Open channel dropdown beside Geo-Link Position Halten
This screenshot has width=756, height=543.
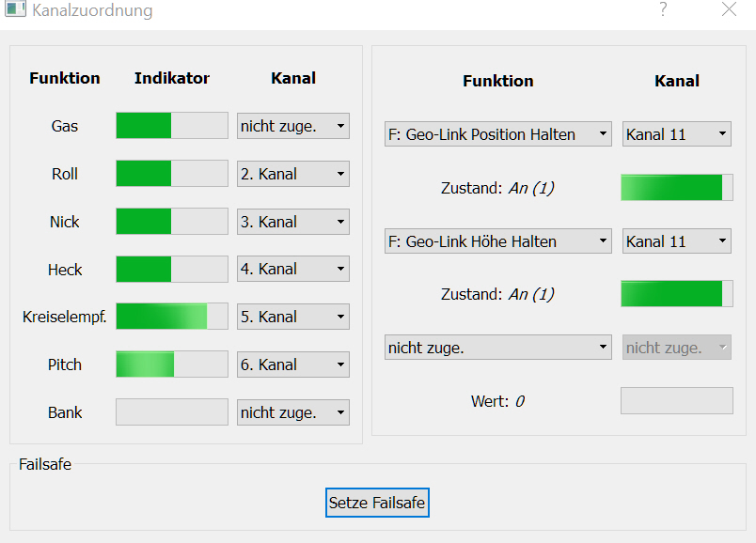[x=676, y=134]
